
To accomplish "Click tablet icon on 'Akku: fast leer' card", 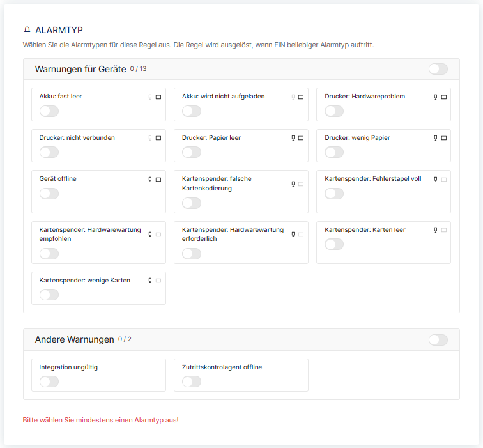I will pyautogui.click(x=158, y=97).
